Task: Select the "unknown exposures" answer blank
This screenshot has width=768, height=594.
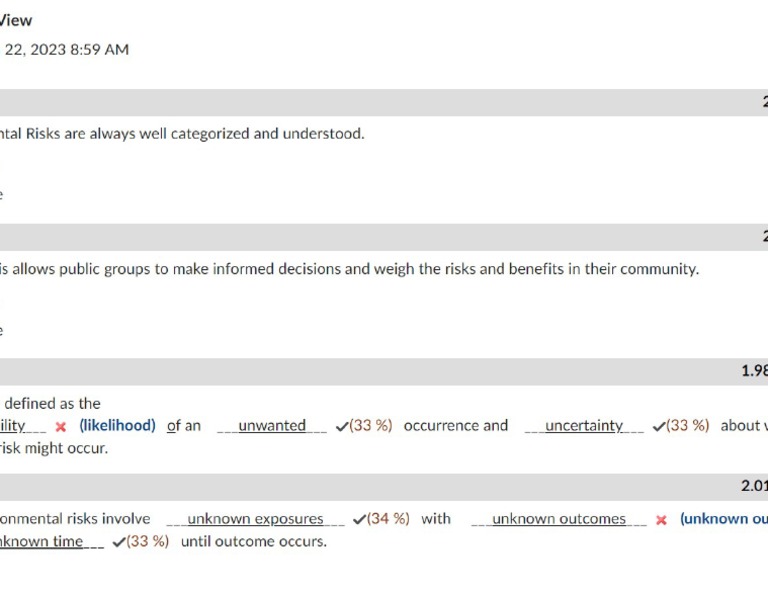Action: pos(255,519)
